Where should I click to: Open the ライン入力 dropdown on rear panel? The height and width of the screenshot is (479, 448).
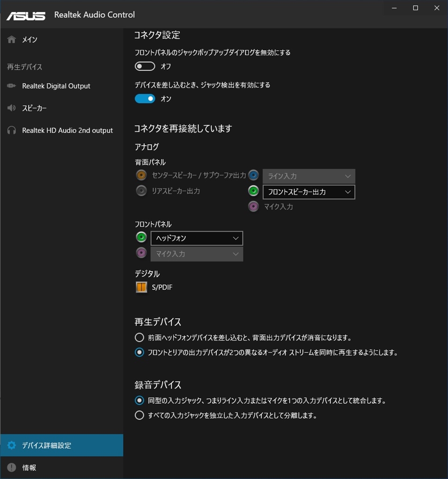[309, 176]
